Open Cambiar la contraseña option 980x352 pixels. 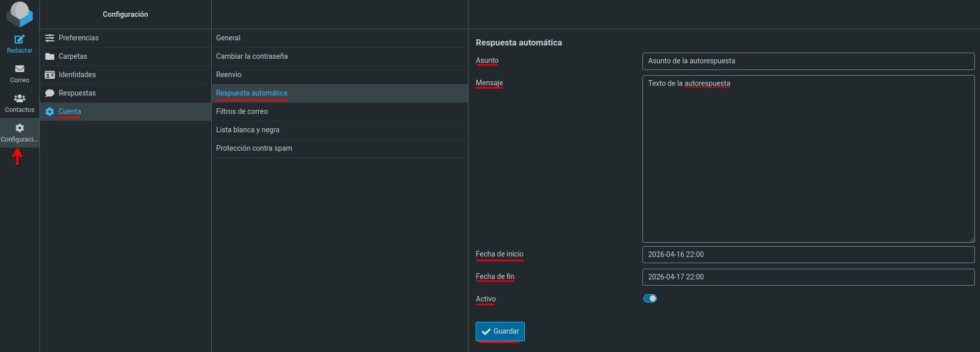(x=340, y=56)
